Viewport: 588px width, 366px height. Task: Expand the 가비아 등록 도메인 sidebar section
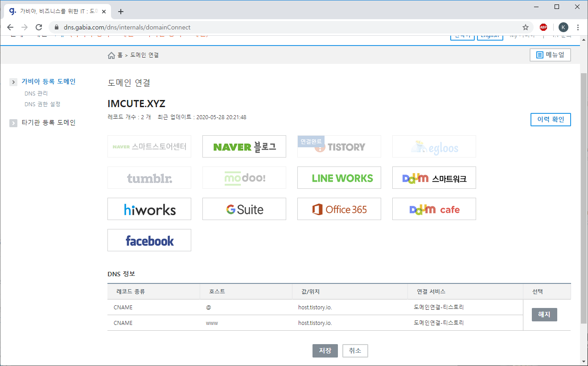(x=13, y=82)
